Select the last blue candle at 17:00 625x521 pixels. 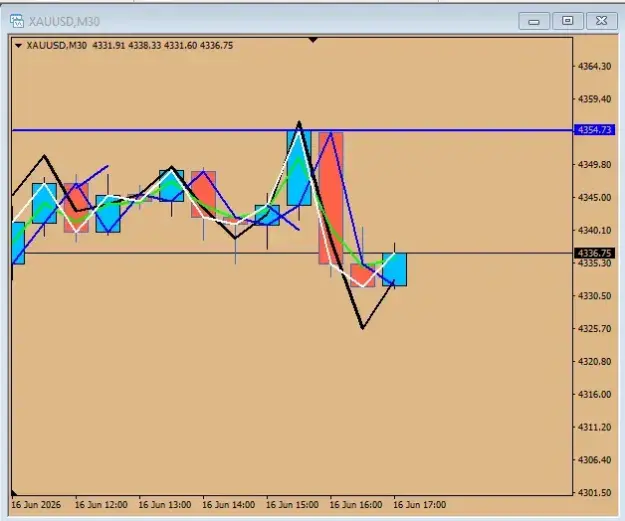click(395, 269)
